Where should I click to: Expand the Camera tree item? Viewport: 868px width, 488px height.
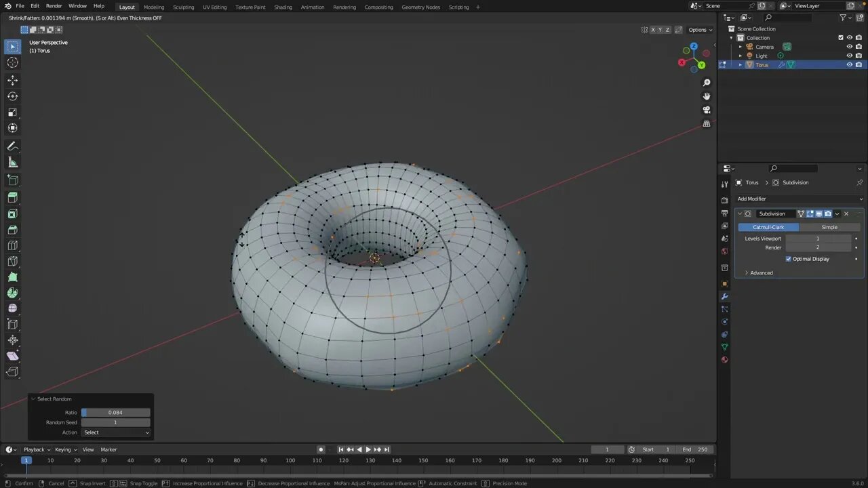click(741, 47)
